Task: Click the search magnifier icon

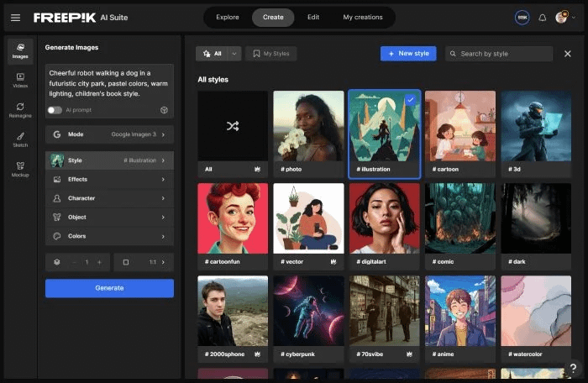Action: pos(453,54)
